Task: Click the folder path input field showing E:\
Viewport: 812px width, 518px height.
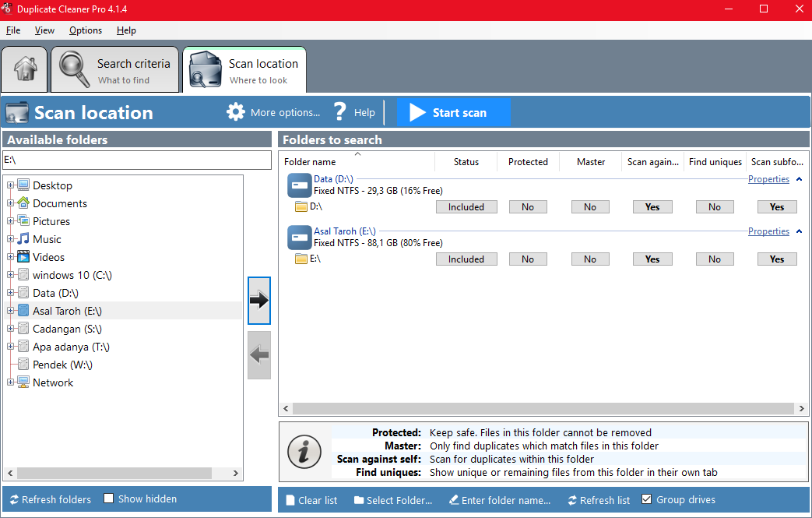Action: (x=137, y=160)
